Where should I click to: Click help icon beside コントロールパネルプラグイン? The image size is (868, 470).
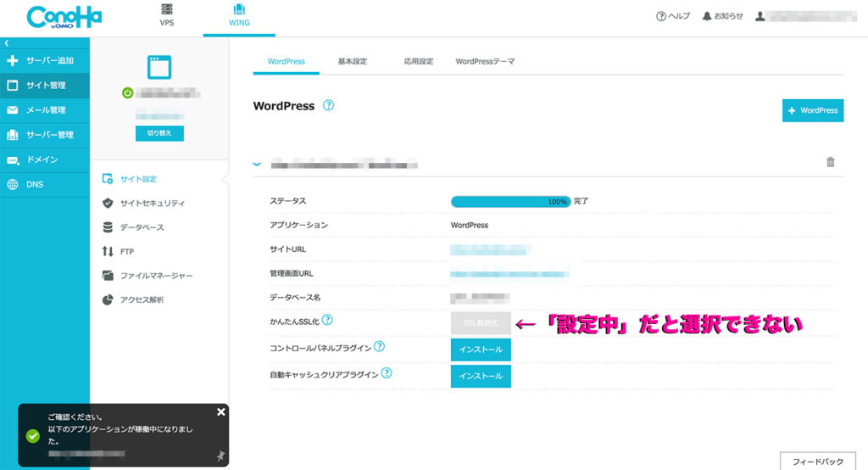[x=379, y=346]
